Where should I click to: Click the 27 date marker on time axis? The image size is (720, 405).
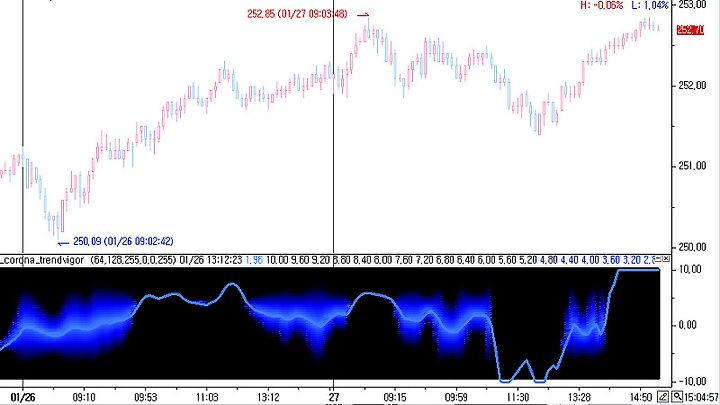click(x=334, y=397)
